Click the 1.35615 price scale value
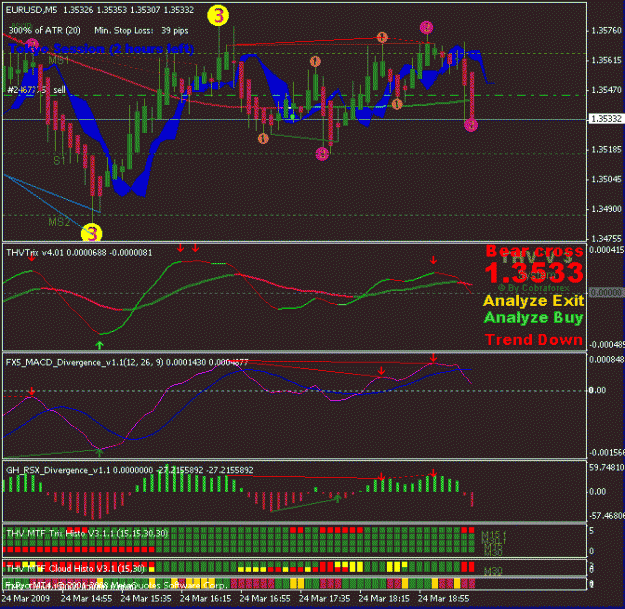The height and width of the screenshot is (609, 625). [606, 60]
